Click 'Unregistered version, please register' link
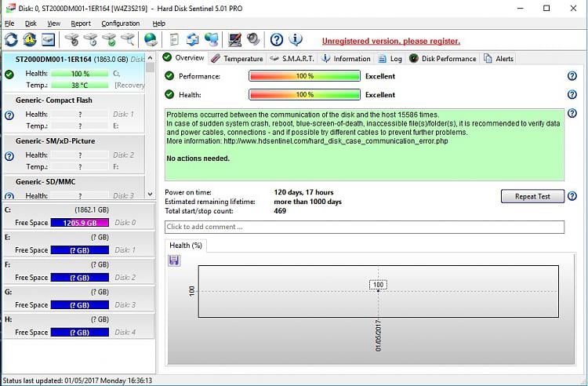 (x=390, y=41)
